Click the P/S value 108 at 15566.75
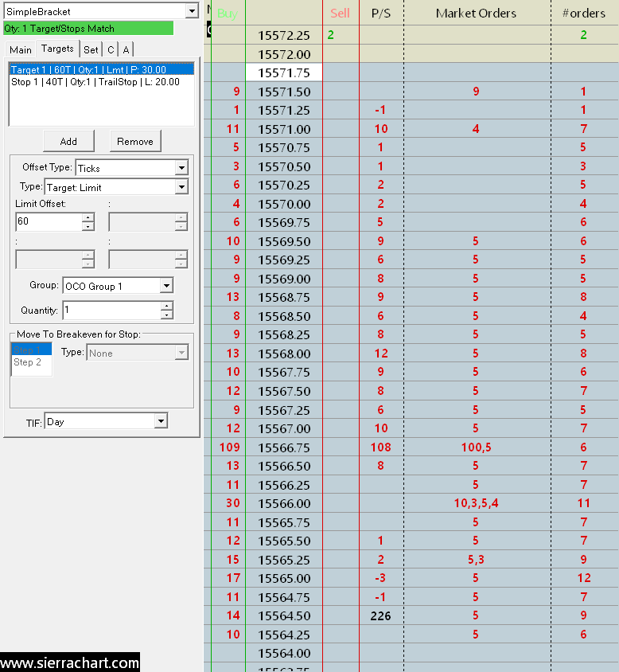 point(381,447)
